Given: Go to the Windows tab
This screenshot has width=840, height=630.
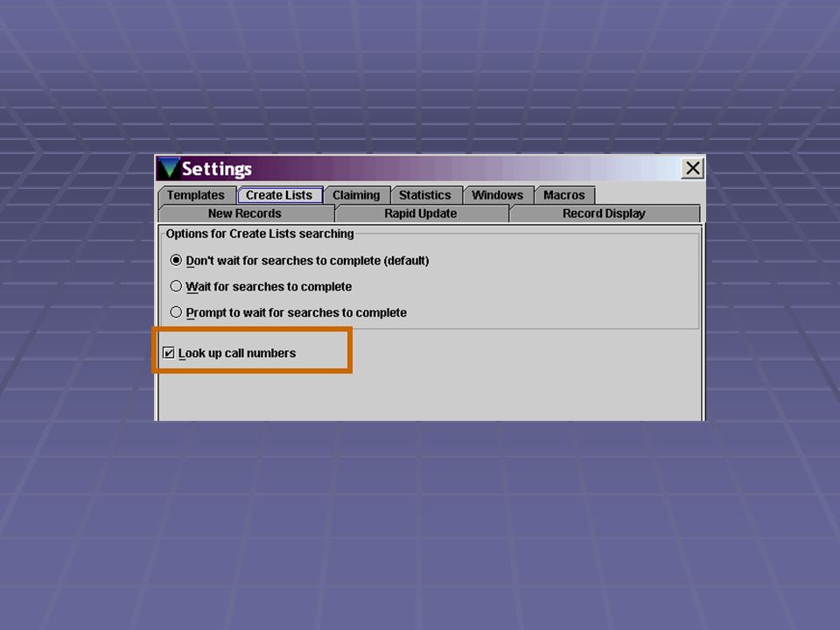Looking at the screenshot, I should point(498,195).
